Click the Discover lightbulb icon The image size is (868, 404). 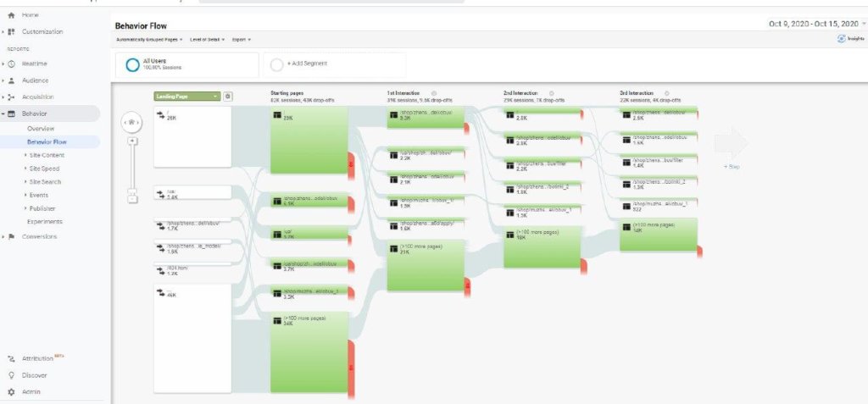point(11,374)
